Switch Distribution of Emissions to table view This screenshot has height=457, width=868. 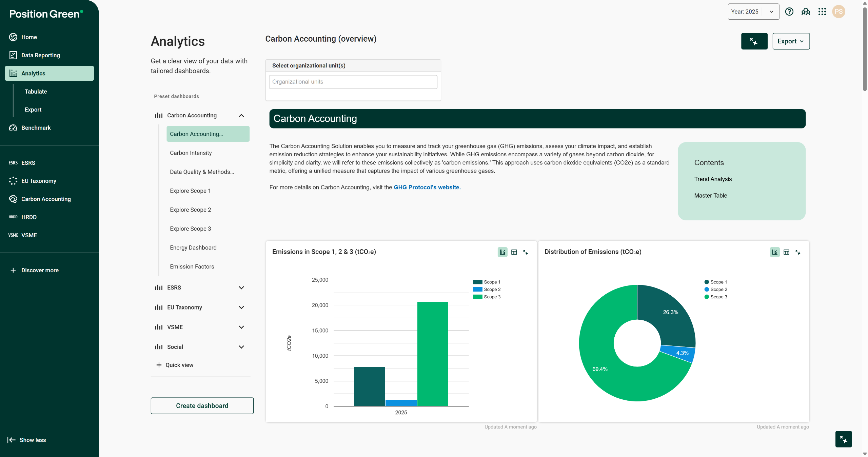[x=786, y=252]
